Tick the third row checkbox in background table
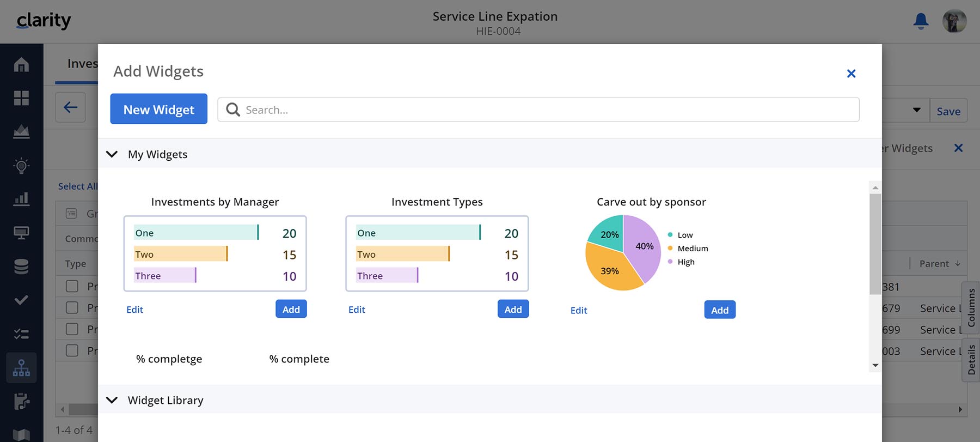The height and width of the screenshot is (442, 980). [72, 329]
